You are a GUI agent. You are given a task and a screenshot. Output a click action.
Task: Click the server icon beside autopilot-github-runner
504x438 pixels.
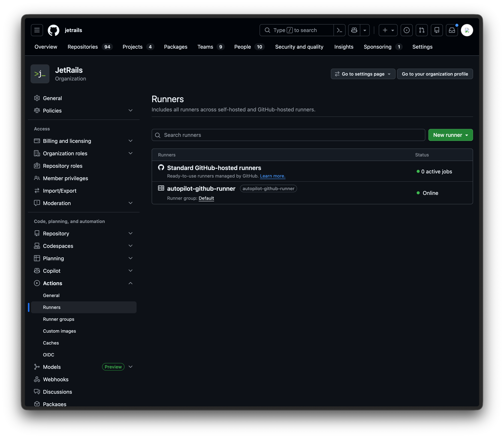(x=161, y=188)
